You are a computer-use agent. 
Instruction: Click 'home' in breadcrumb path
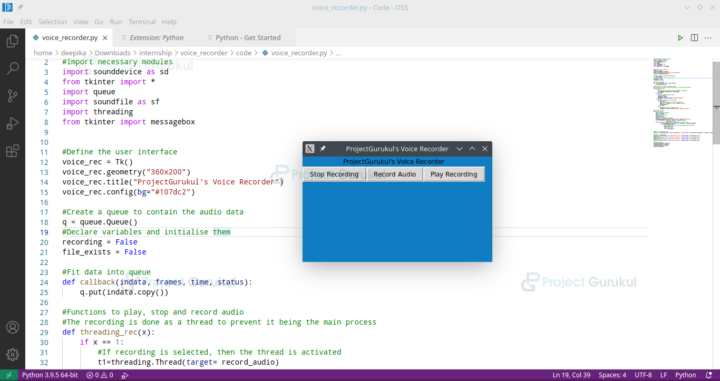coord(43,53)
